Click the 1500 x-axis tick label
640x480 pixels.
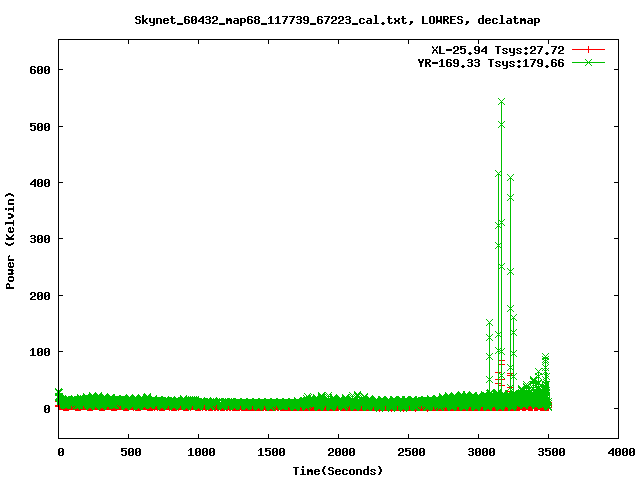coord(271,452)
